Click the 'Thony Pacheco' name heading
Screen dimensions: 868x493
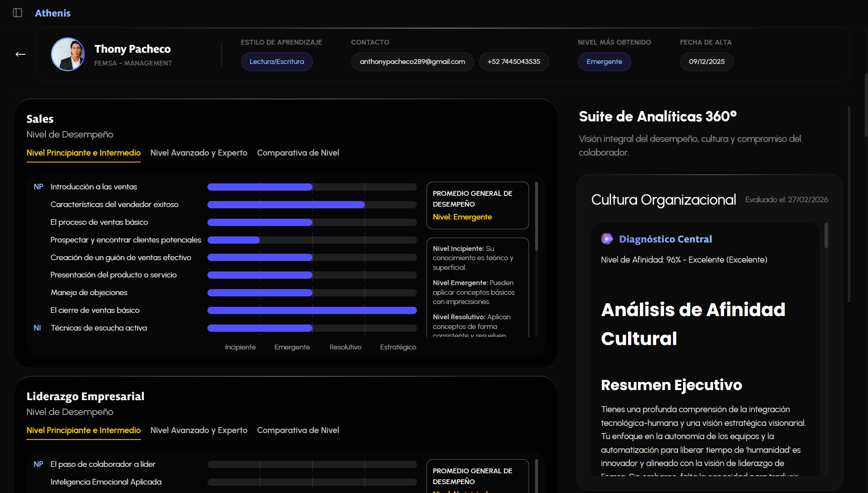tap(133, 49)
